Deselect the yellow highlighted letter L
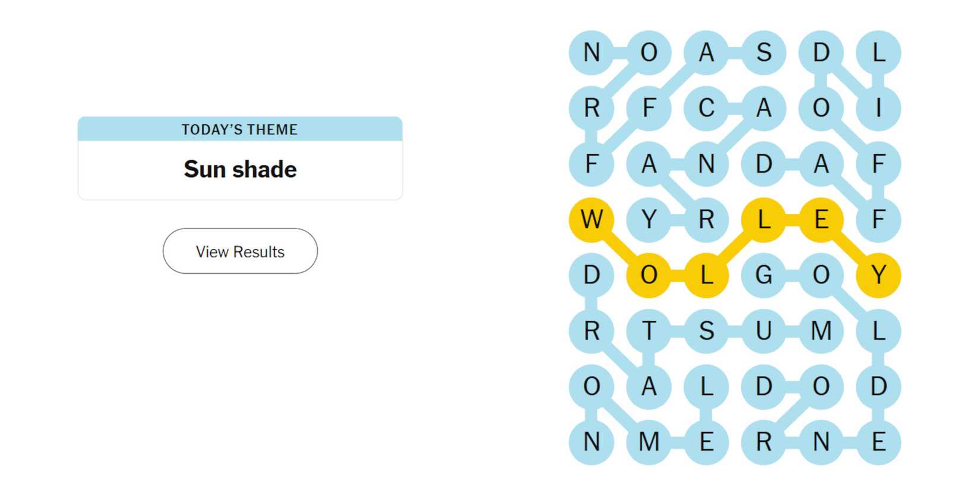 (706, 275)
